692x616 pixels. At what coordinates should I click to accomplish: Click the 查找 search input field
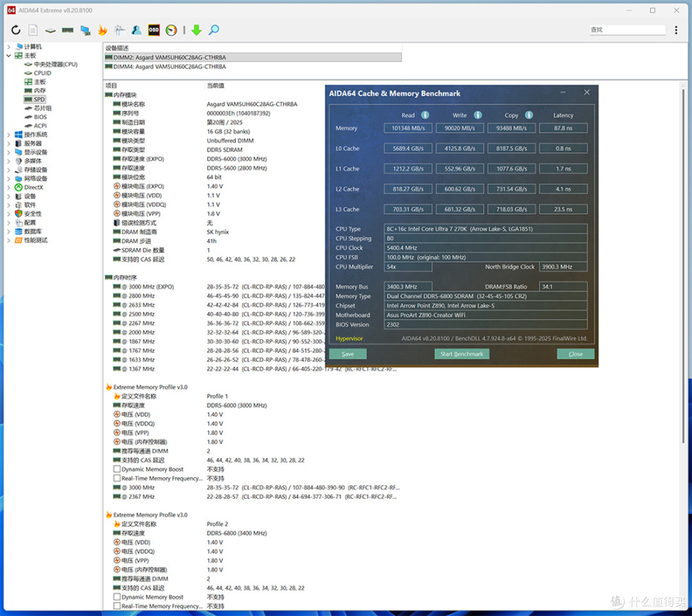coord(627,30)
